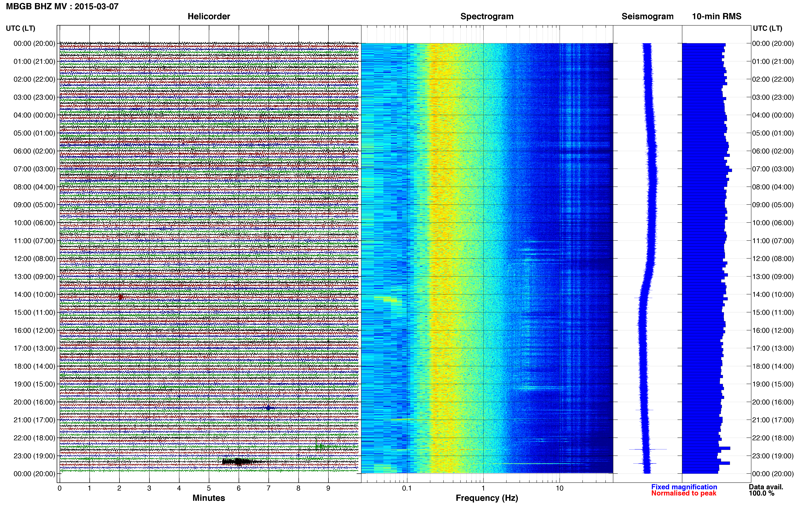This screenshot has height=508, width=812.
Task: Click the 'Minutes' axis title
Action: point(208,498)
